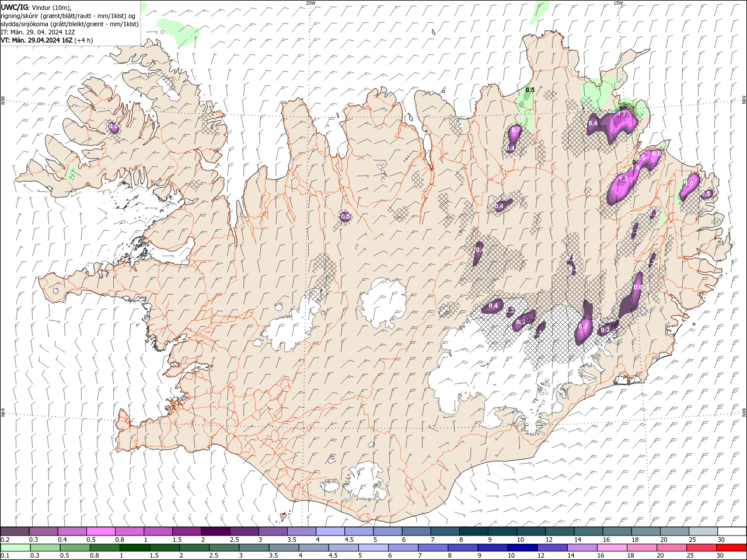Screen dimensions: 747x560
Task: Click the 'VT: Mán. 29.04.2024 16Z (+4 h)' line
Action: 47,40
